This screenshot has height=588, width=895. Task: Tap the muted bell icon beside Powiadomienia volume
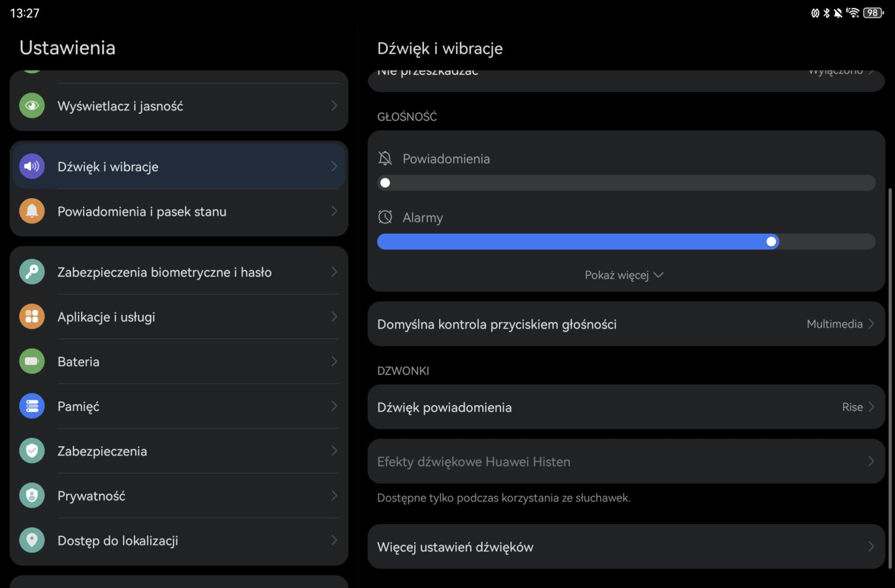pyautogui.click(x=385, y=158)
